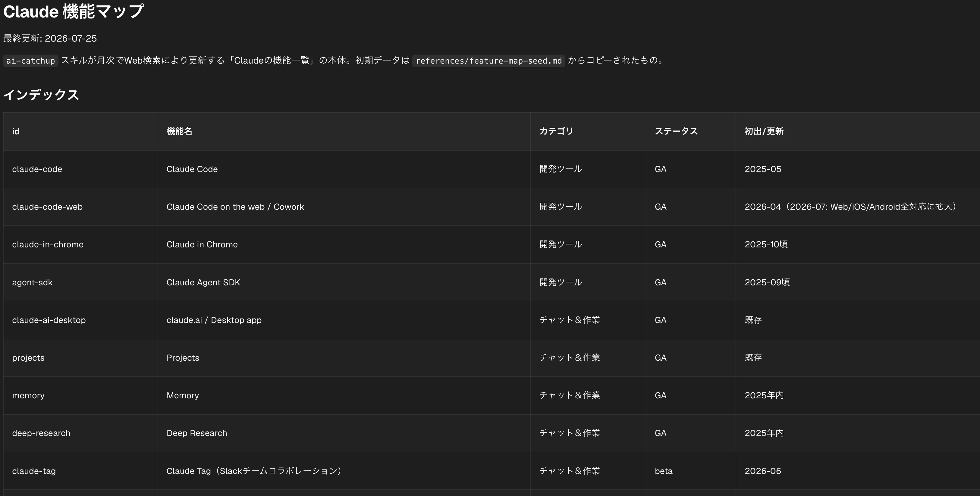Select "2025年内" in the deep-research row
The width and height of the screenshot is (980, 496).
[764, 433]
